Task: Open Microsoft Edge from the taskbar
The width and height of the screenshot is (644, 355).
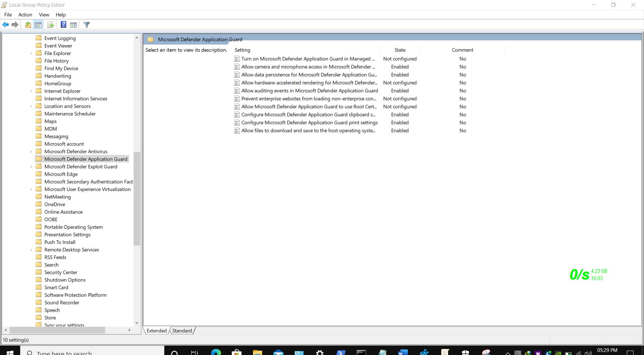Action: click(x=216, y=352)
